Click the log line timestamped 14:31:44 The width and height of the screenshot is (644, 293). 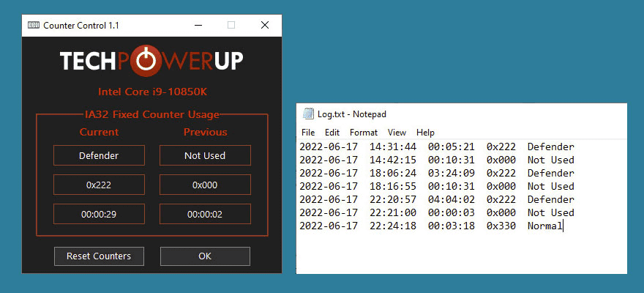[x=437, y=146]
